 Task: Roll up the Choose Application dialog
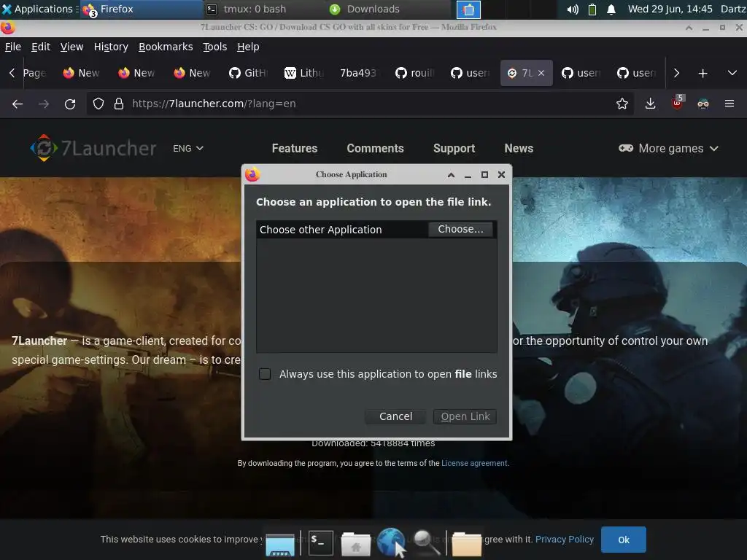tap(451, 175)
